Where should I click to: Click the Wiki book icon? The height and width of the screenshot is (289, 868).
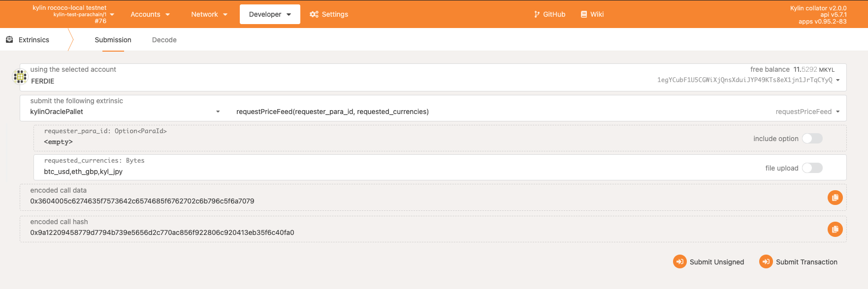584,14
